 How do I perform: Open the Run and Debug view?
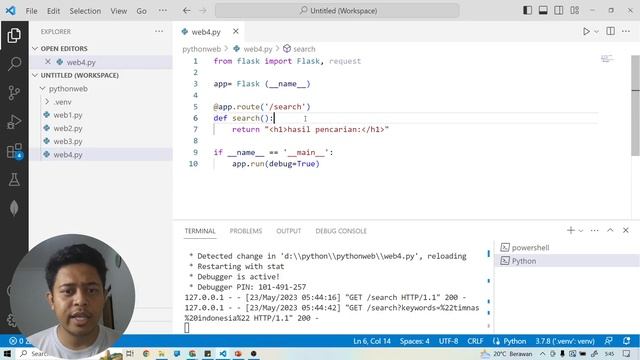click(14, 122)
